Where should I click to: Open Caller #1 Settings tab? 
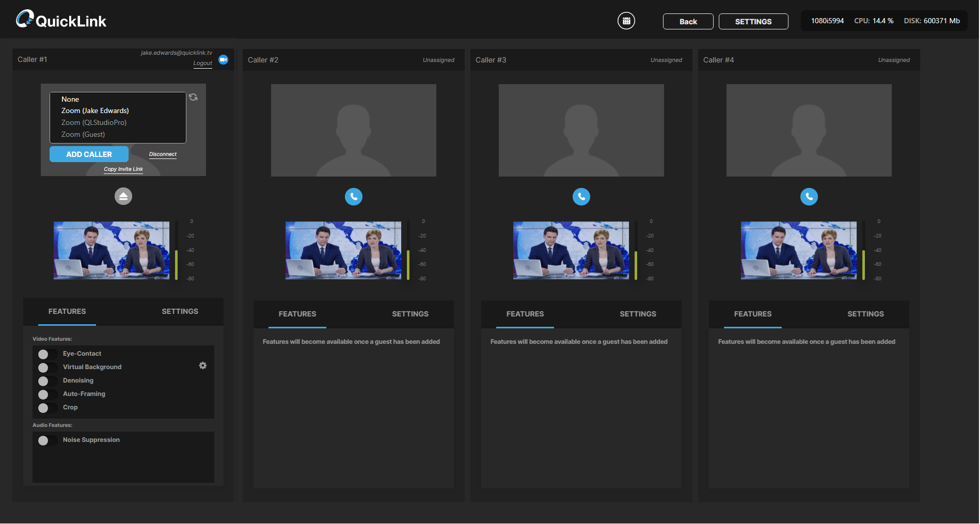click(x=180, y=311)
